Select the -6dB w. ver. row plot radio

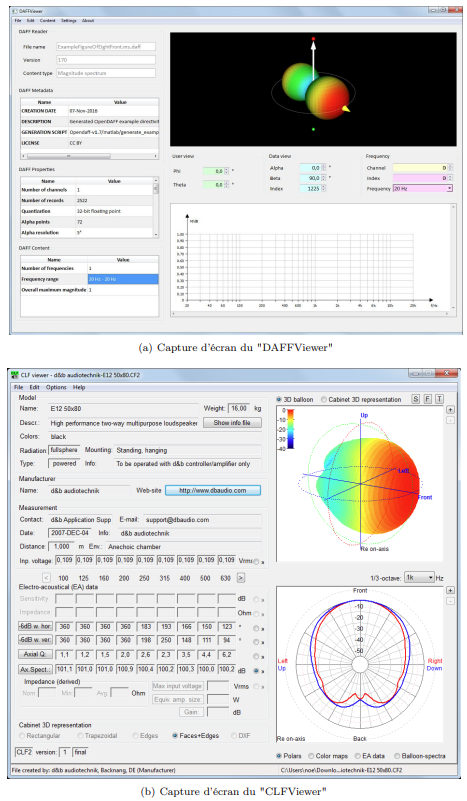[256, 642]
